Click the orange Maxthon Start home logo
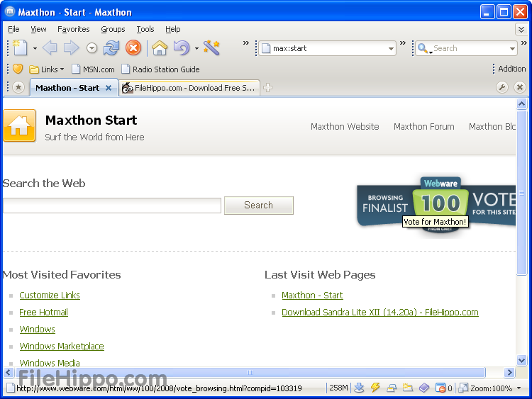 pyautogui.click(x=19, y=125)
